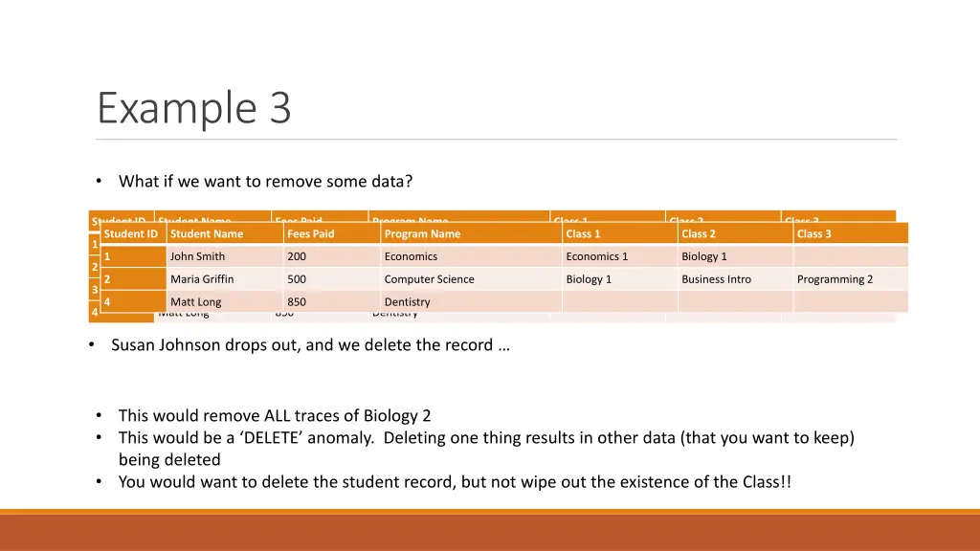Select the Computer Science program cell
Image resolution: width=980 pixels, height=551 pixels.
click(x=471, y=279)
